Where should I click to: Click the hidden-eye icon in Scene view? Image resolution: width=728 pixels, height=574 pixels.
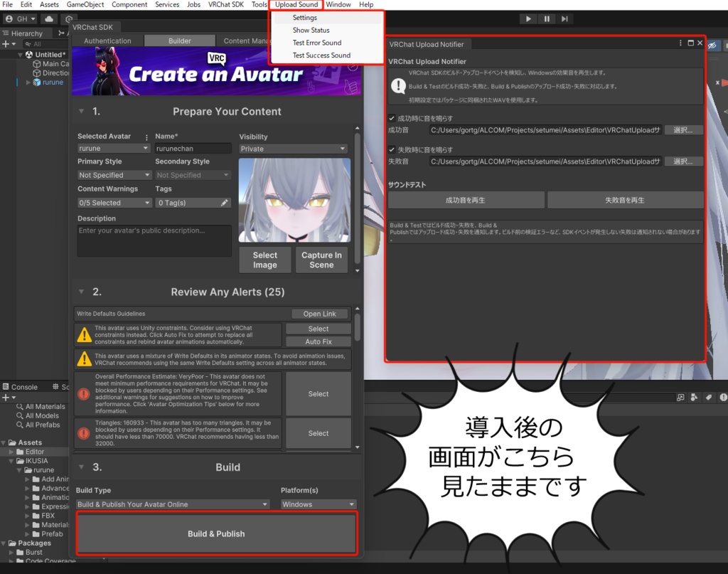[x=712, y=46]
